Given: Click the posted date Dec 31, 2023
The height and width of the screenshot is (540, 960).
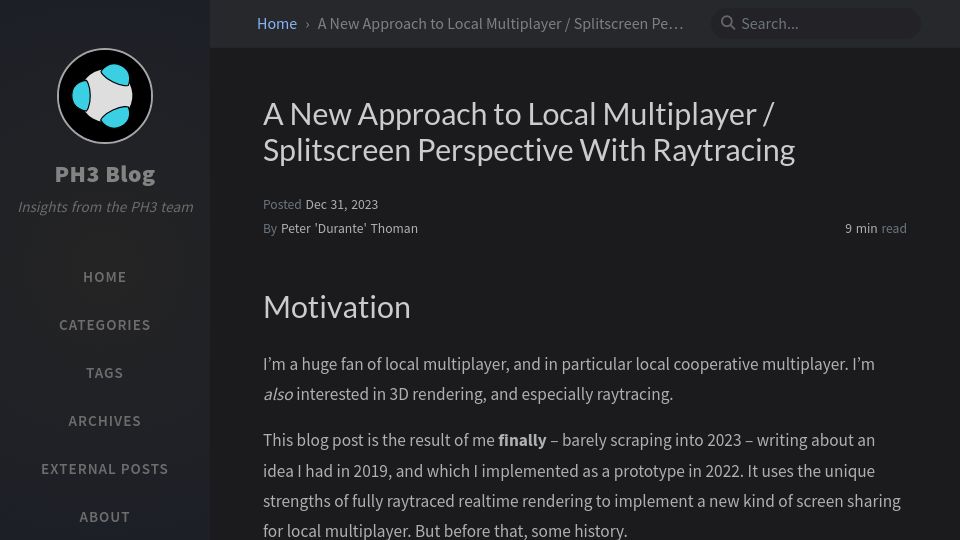Looking at the screenshot, I should 342,204.
